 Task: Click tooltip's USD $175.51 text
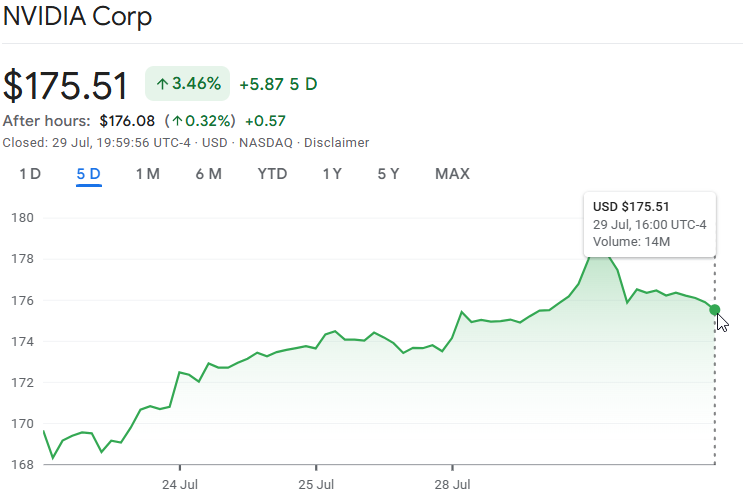coord(631,207)
